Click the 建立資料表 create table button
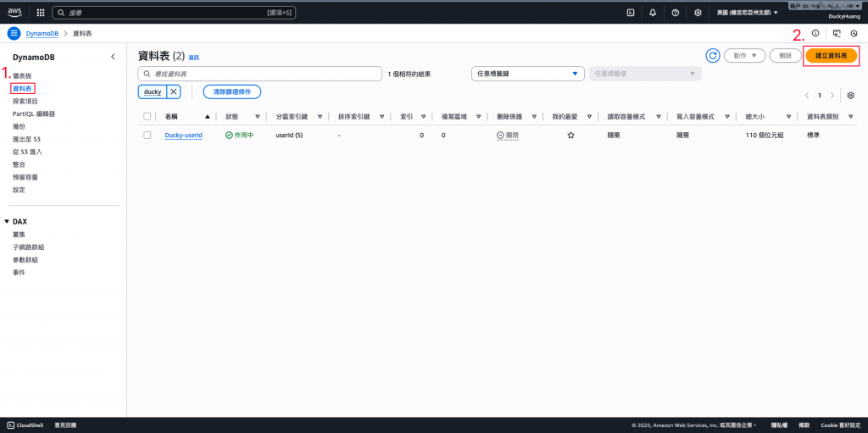The width and height of the screenshot is (868, 433). point(832,55)
